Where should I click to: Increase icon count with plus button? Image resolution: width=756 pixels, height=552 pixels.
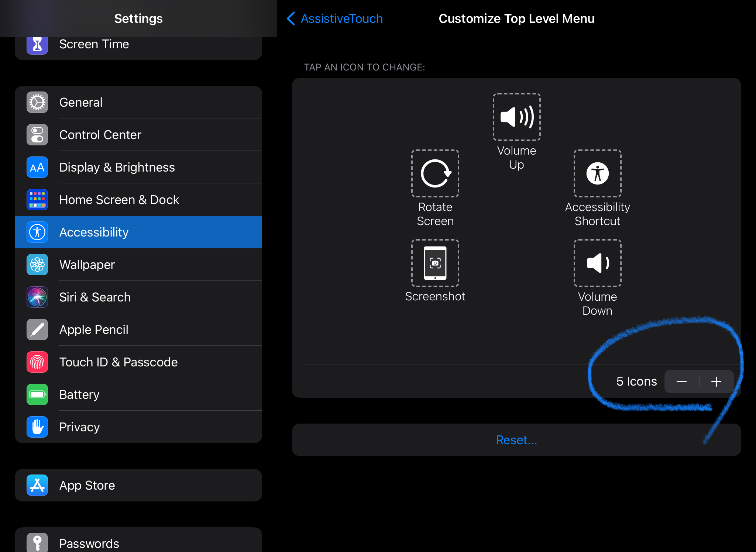pos(716,382)
